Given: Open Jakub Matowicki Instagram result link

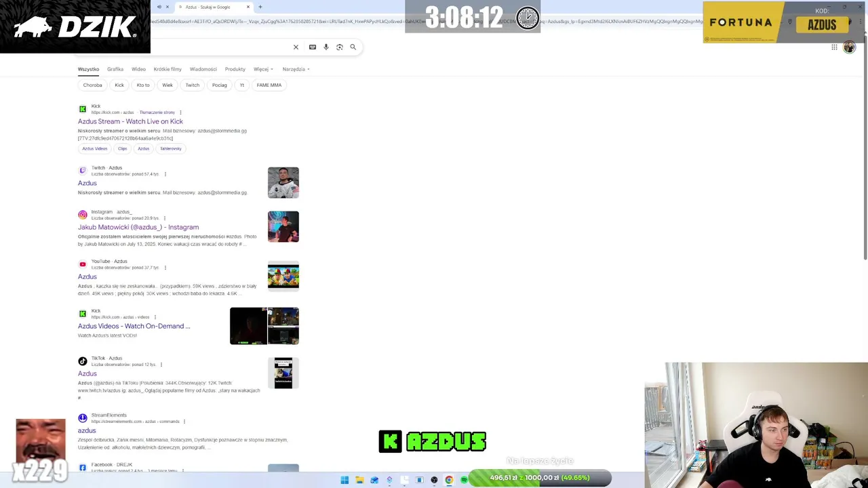Looking at the screenshot, I should point(138,227).
